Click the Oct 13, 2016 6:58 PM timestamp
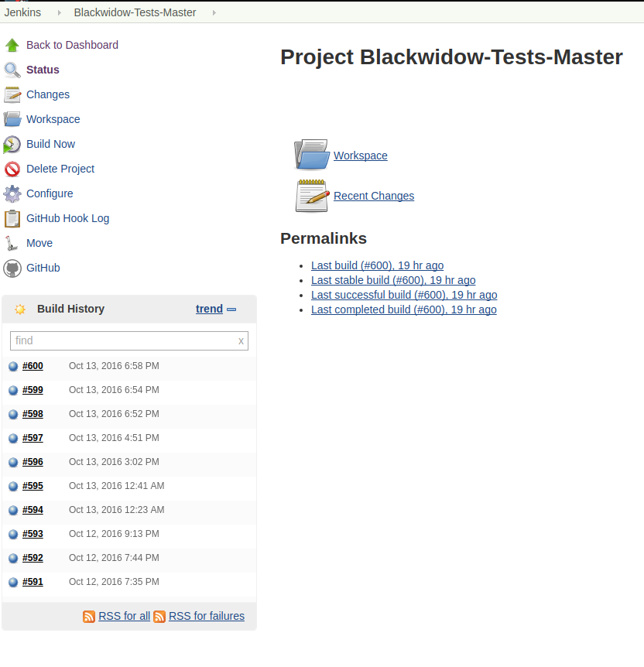Image resolution: width=644 pixels, height=667 pixels. tap(114, 366)
